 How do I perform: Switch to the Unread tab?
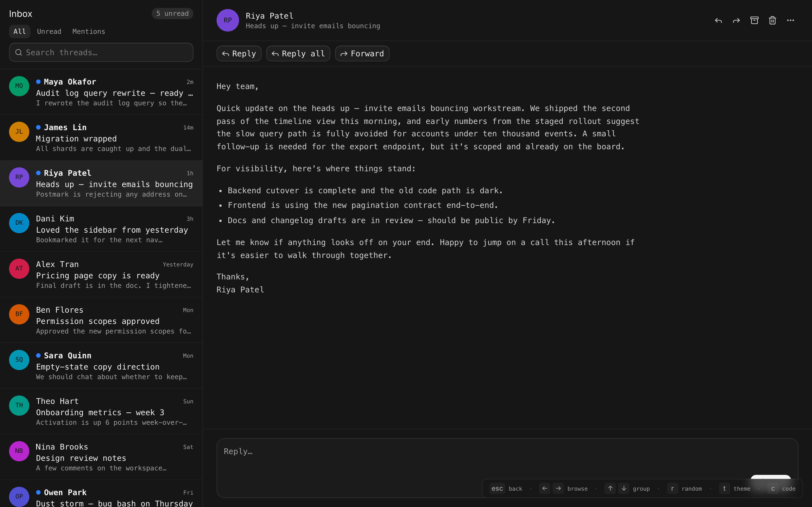pos(49,32)
